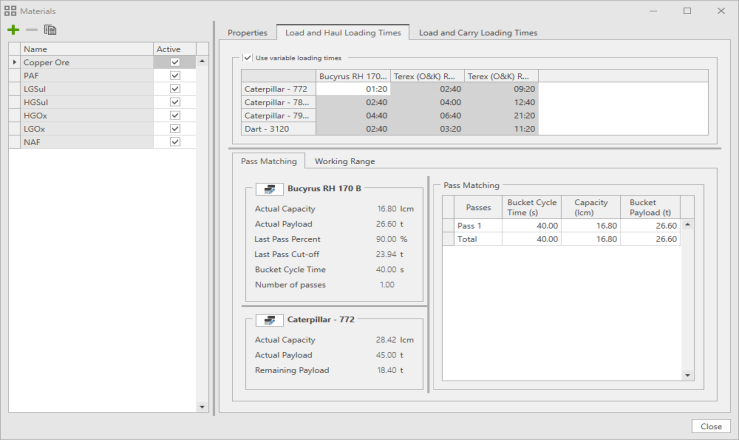The image size is (739, 440).
Task: Click the 21:20 loading time cell
Action: click(x=501, y=115)
